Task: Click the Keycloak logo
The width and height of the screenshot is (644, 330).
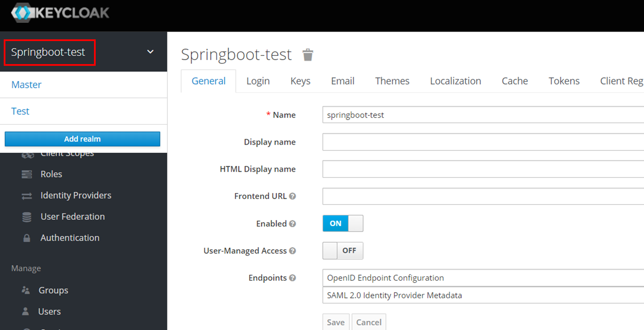Action: (60, 13)
